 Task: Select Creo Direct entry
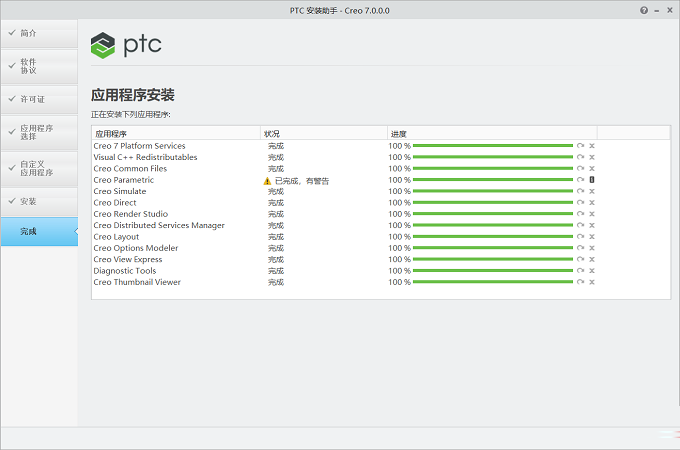pos(115,202)
